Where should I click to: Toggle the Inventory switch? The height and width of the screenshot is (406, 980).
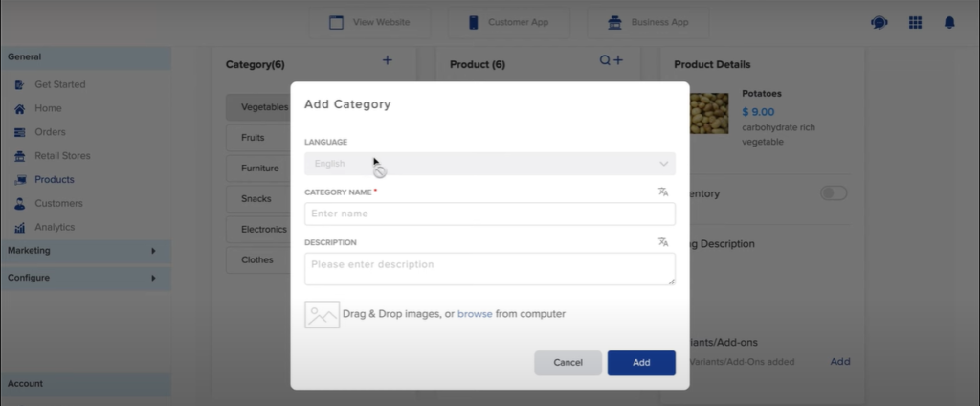pos(834,193)
